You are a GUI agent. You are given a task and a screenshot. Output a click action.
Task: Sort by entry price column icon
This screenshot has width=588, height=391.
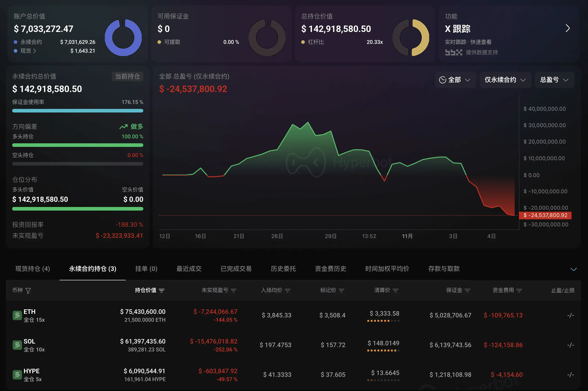pyautogui.click(x=288, y=290)
